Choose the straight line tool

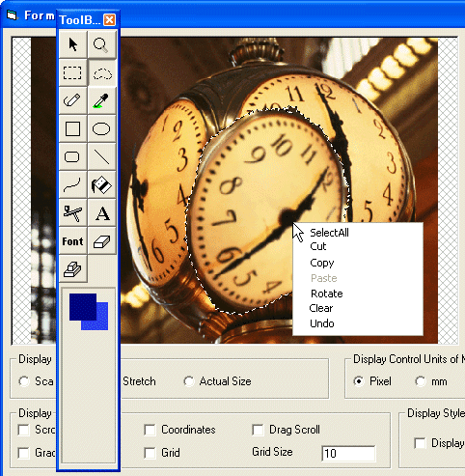[x=101, y=157]
